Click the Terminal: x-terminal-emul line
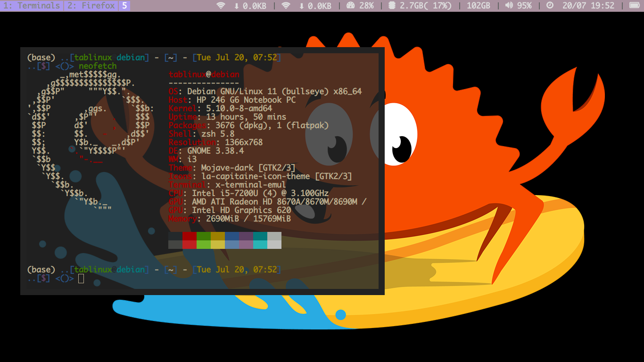The width and height of the screenshot is (644, 362). tap(227, 185)
